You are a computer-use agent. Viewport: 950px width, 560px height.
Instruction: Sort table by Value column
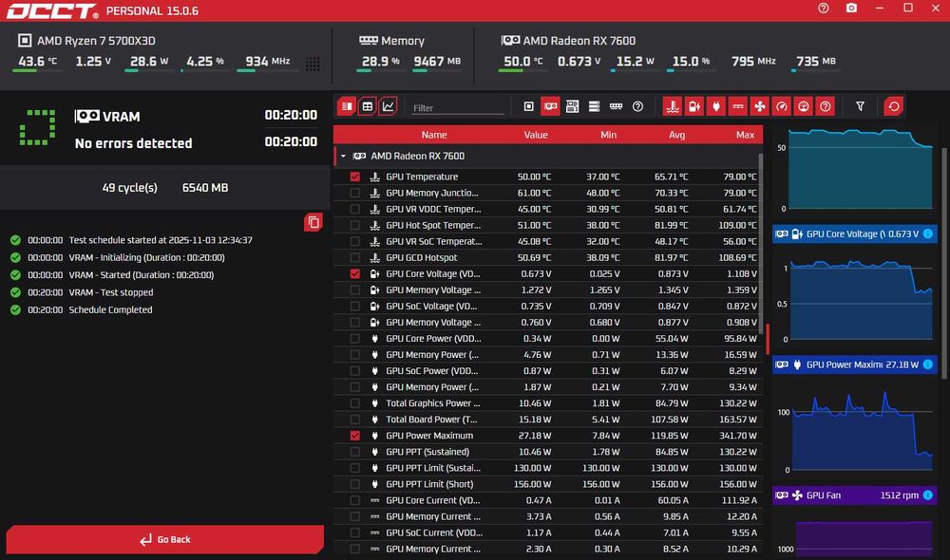[536, 135]
